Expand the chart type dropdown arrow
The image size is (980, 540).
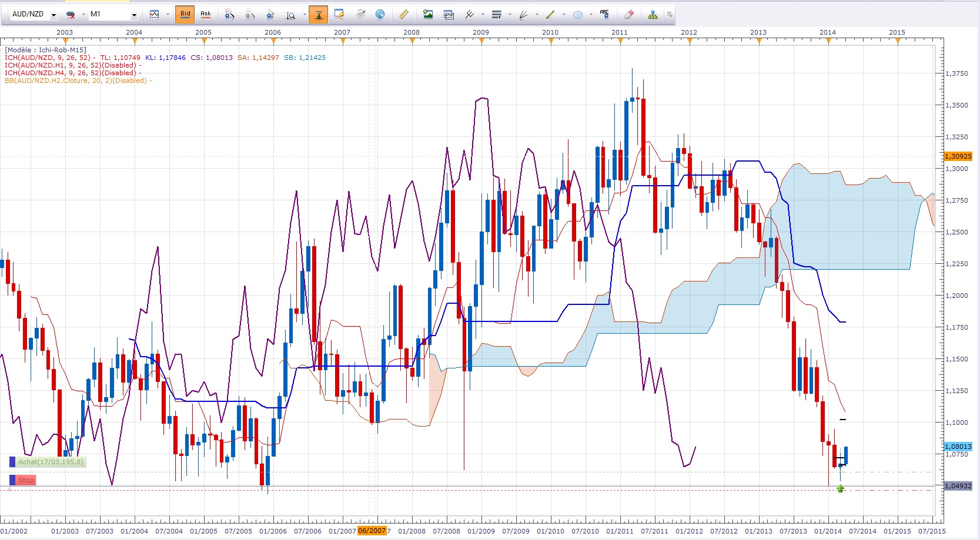click(x=168, y=15)
